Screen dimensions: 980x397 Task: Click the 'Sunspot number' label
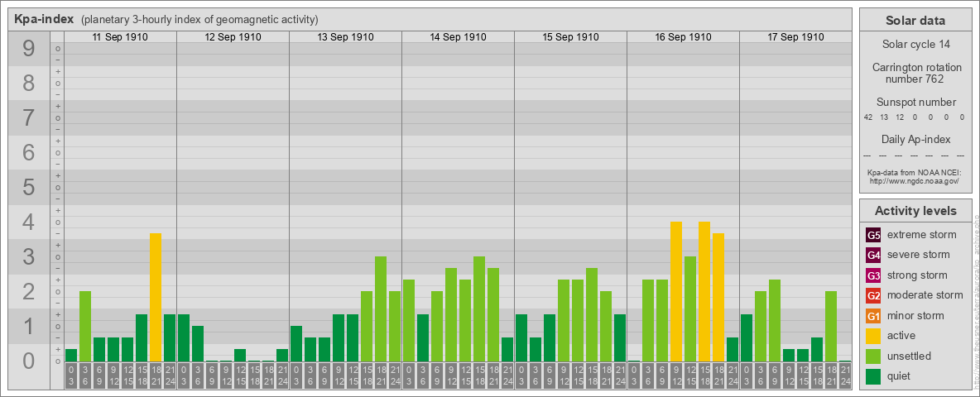915,103
